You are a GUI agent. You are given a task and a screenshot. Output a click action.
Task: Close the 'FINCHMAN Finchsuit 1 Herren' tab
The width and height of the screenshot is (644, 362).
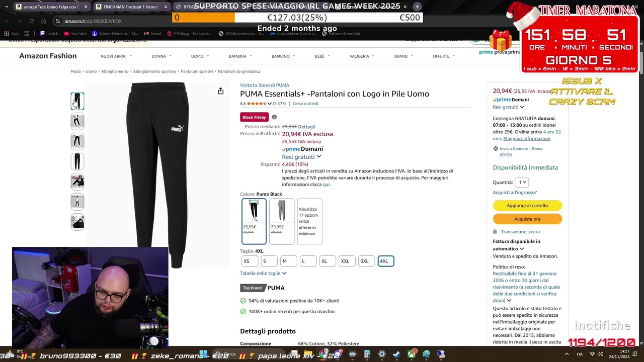(x=166, y=7)
